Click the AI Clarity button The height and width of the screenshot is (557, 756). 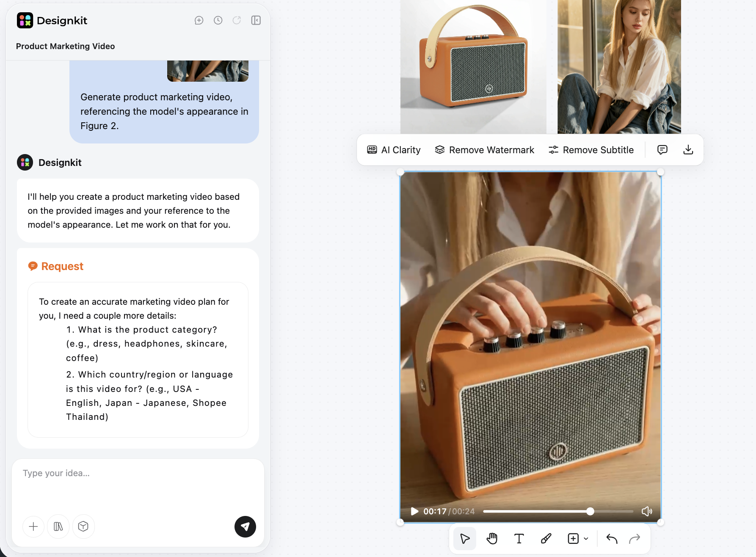[x=394, y=150]
